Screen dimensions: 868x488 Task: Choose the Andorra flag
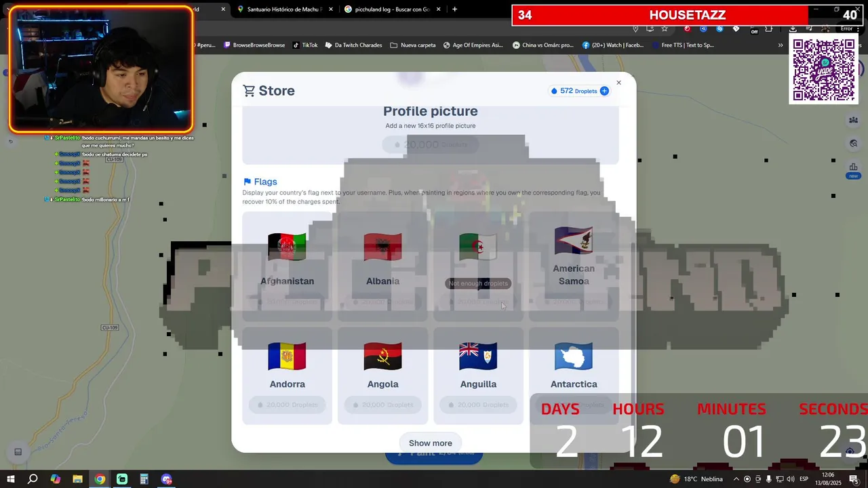[x=288, y=376]
